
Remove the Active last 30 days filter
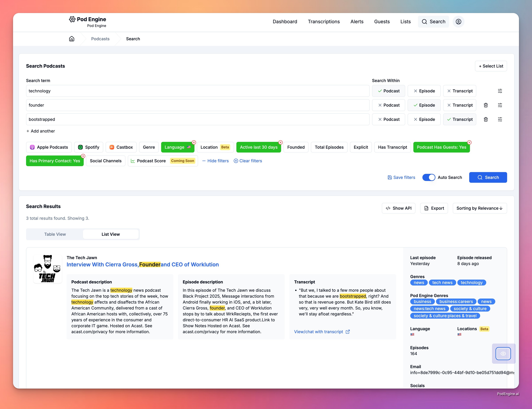(281, 142)
